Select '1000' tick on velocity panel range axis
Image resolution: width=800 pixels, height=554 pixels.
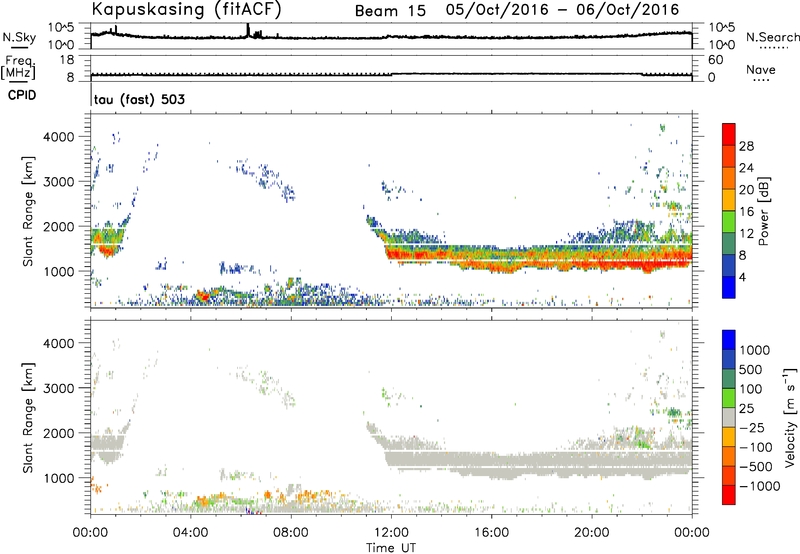60,478
